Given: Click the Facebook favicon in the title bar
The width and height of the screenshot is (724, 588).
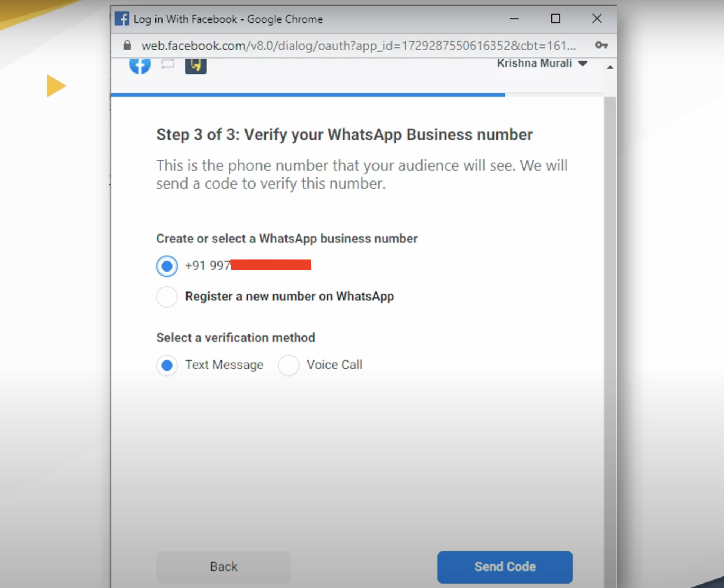Looking at the screenshot, I should pos(122,18).
